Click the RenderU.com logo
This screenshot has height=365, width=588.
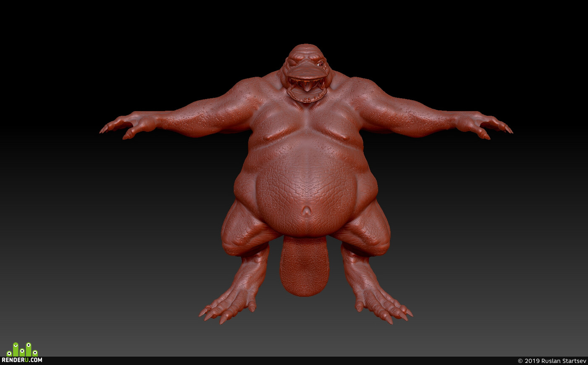tap(22, 353)
